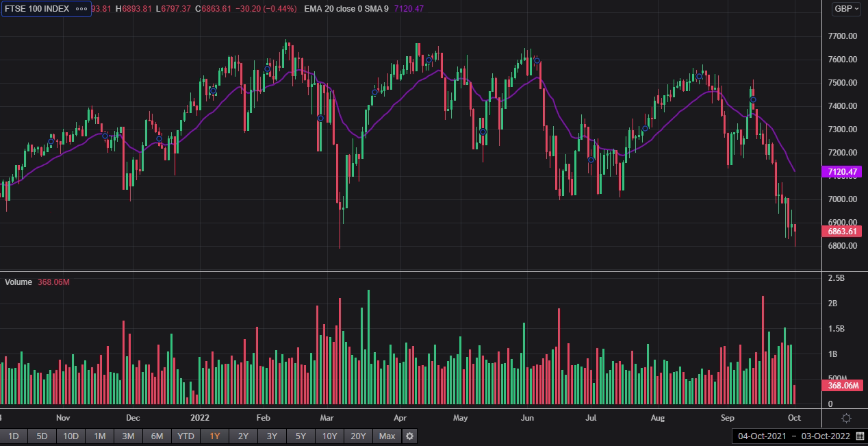
Task: Click the tallest red volume bar in September
Action: pyautogui.click(x=763, y=351)
